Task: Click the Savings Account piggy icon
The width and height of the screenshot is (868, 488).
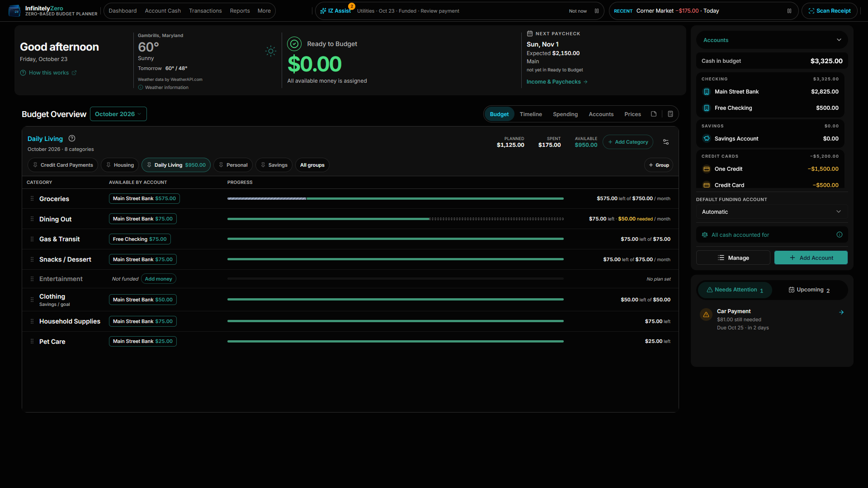Action: pyautogui.click(x=707, y=139)
